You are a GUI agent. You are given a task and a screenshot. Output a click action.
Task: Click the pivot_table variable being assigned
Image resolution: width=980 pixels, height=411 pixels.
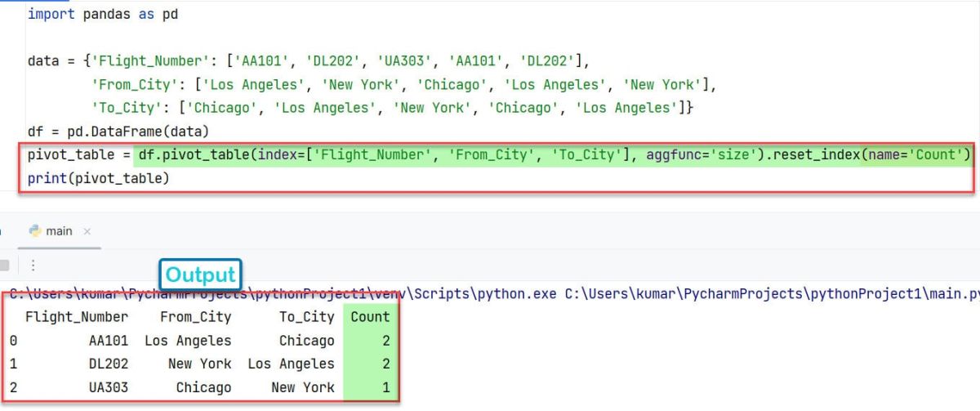71,155
